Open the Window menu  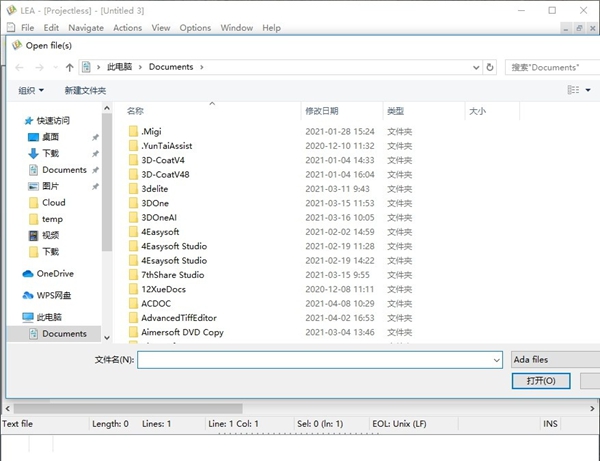(x=236, y=28)
